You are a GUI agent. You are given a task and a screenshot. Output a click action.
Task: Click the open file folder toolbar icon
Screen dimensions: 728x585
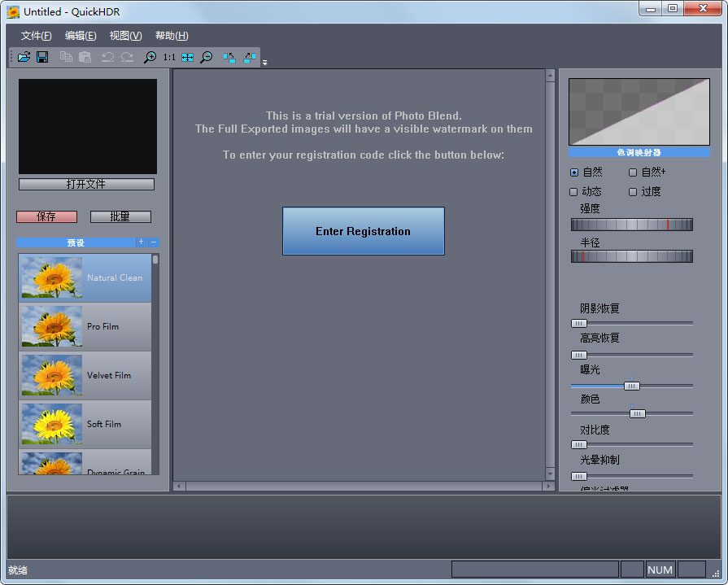point(24,57)
